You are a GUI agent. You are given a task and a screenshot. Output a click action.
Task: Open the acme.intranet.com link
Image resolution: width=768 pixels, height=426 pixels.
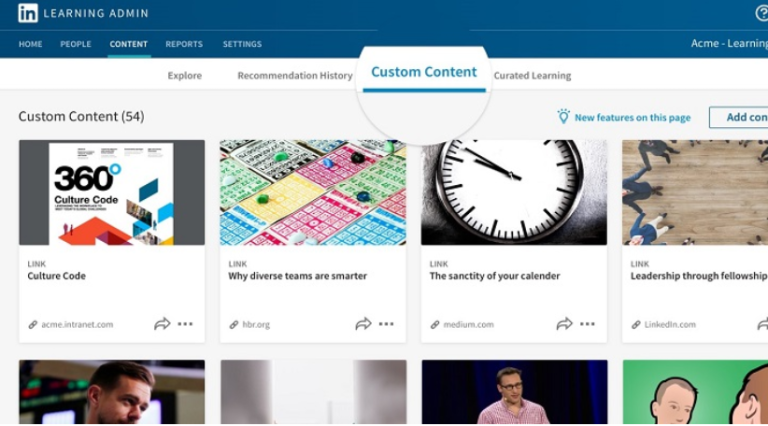77,324
